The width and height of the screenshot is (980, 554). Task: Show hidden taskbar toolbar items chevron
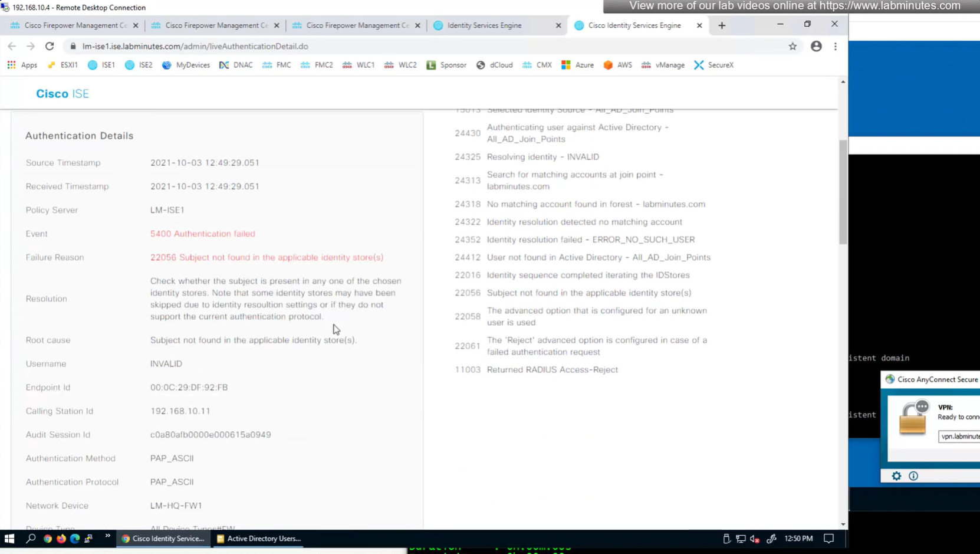pyautogui.click(x=107, y=536)
